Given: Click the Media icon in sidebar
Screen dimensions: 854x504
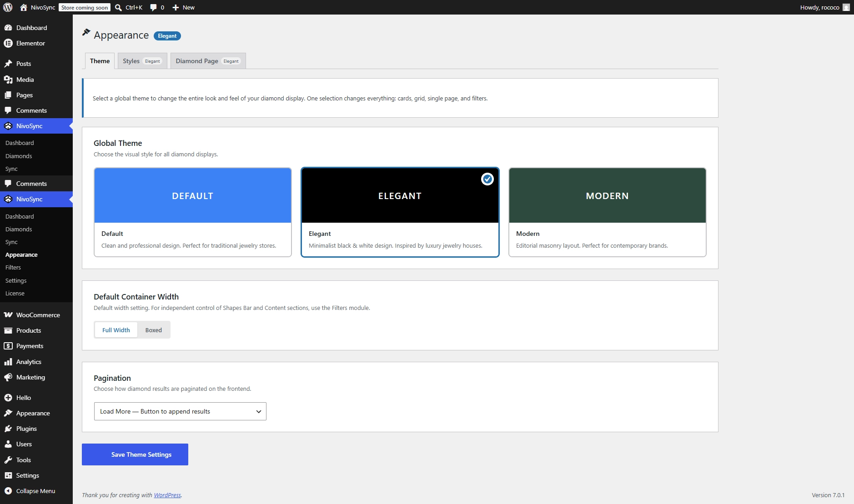Looking at the screenshot, I should 8,80.
